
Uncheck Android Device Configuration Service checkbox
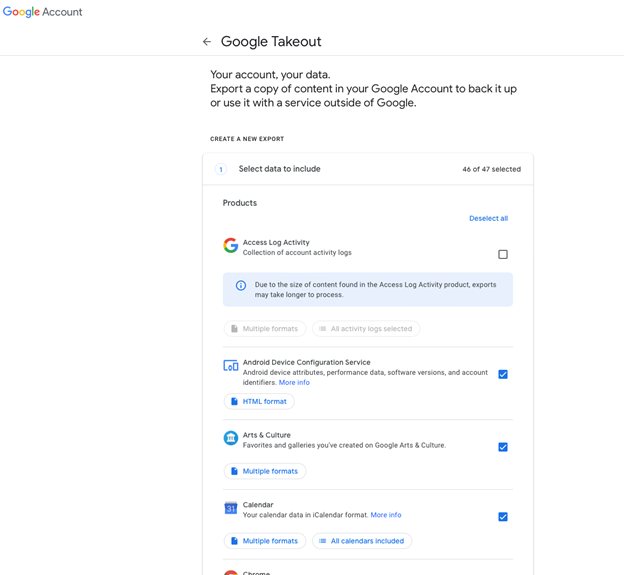point(503,374)
